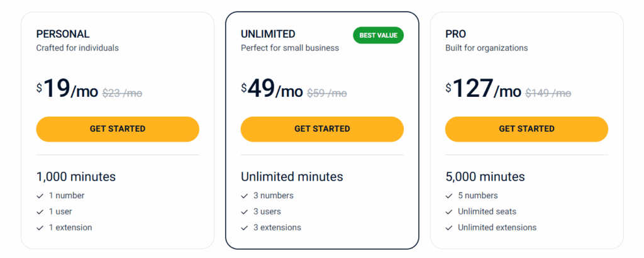The image size is (644, 258).
Task: Click the checkmark beside "Unlimited extensions"
Action: pos(449,228)
